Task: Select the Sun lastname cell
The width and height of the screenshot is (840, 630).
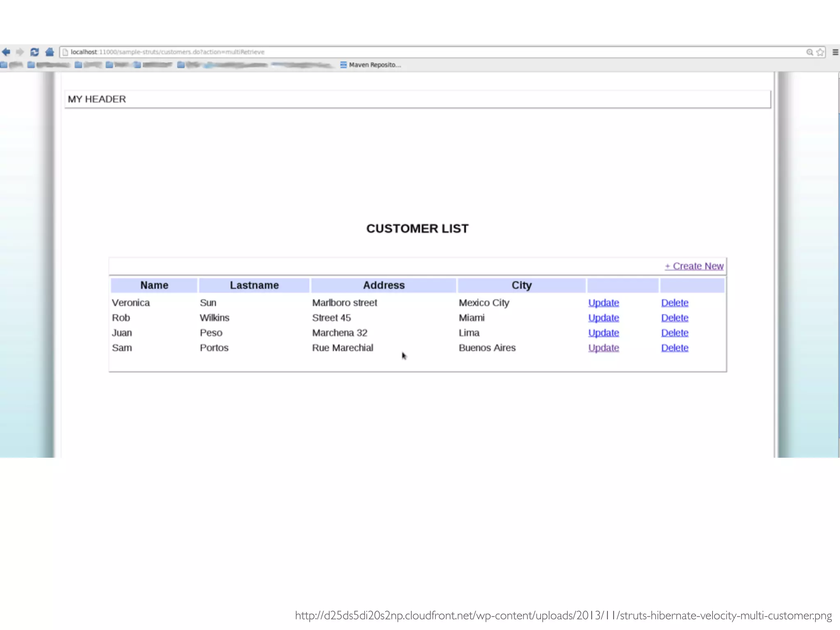Action: coord(208,303)
